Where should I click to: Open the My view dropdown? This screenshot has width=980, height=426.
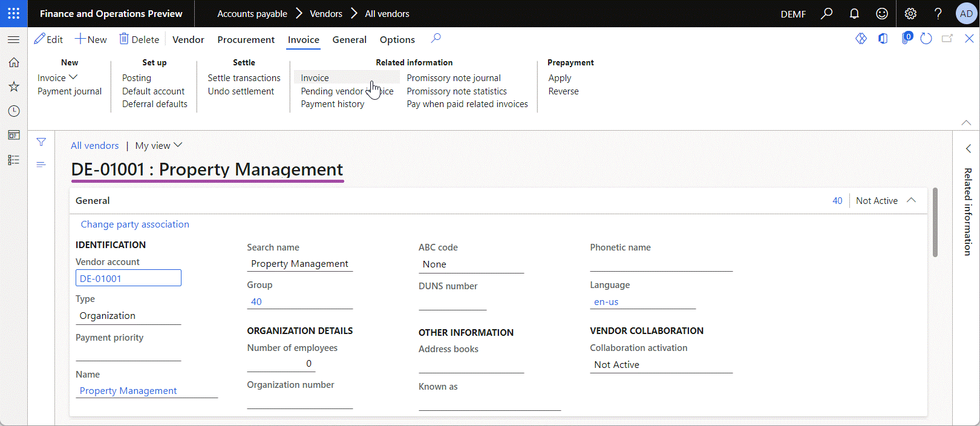tap(158, 145)
